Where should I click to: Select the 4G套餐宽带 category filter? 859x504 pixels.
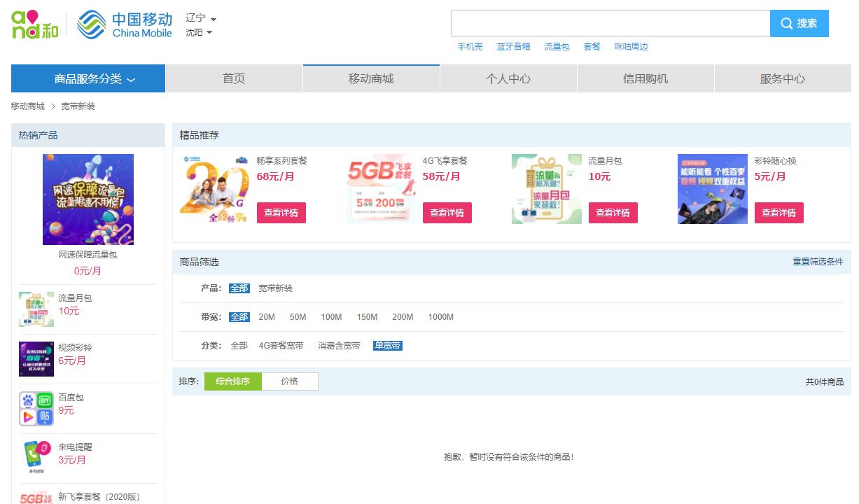point(282,345)
